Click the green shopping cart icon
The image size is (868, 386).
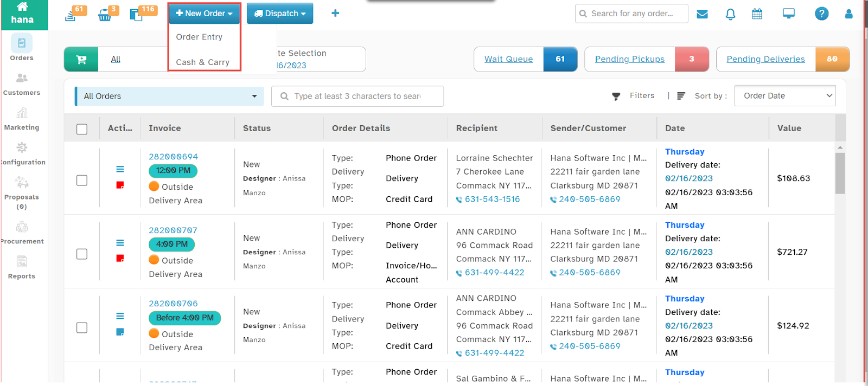tap(81, 60)
